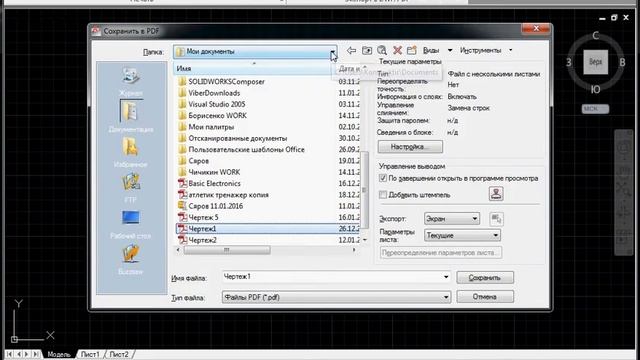Switch to the Лист2 tab
The width and height of the screenshot is (640, 360).
[x=119, y=354]
